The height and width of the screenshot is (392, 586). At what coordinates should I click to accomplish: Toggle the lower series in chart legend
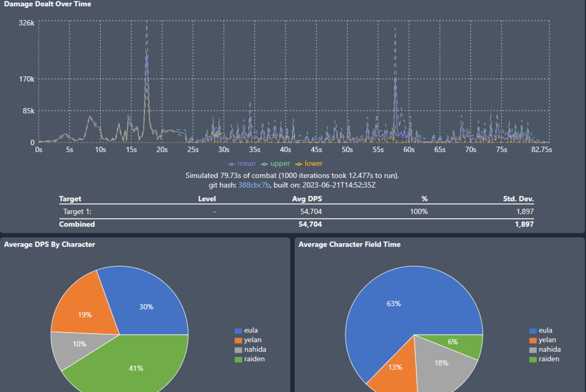point(308,164)
